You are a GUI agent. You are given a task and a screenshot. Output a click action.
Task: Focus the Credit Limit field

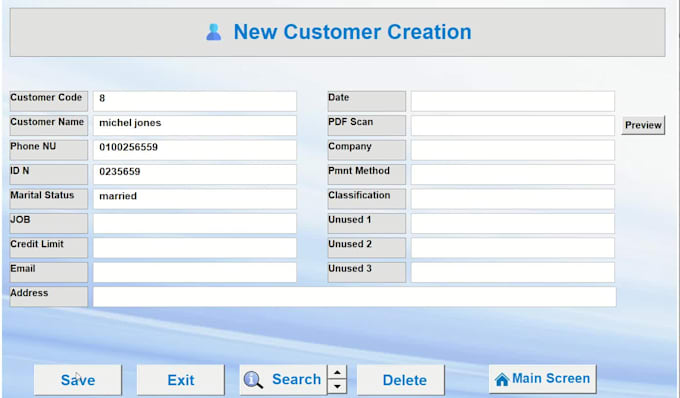click(x=195, y=248)
